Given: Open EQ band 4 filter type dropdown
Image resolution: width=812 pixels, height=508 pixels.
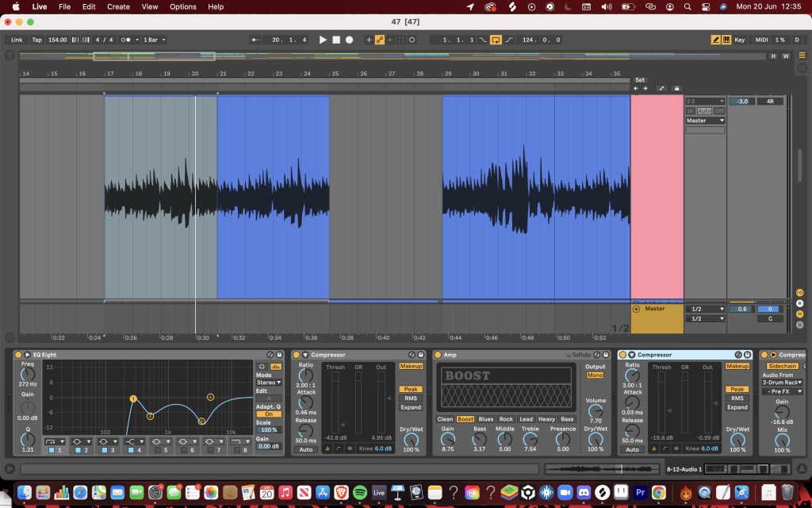Looking at the screenshot, I should point(134,441).
